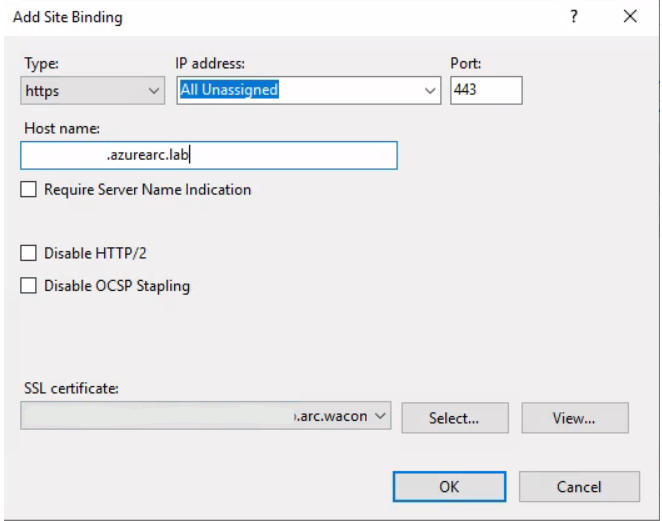Click the Add Site Binding title bar
662x521 pixels.
[250, 17]
